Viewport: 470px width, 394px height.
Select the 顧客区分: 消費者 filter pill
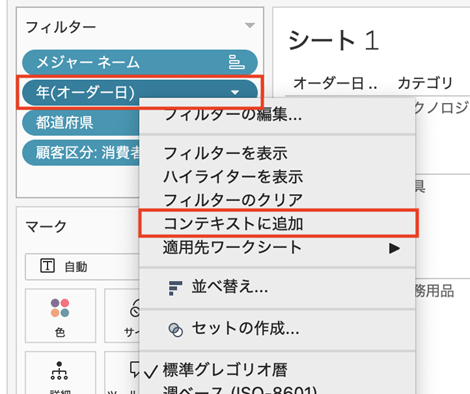coord(81,153)
